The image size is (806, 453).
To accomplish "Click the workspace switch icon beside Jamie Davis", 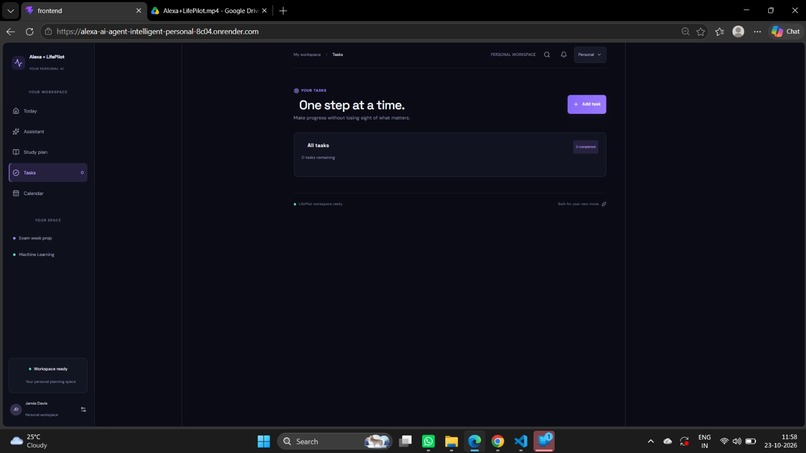I will coord(83,409).
